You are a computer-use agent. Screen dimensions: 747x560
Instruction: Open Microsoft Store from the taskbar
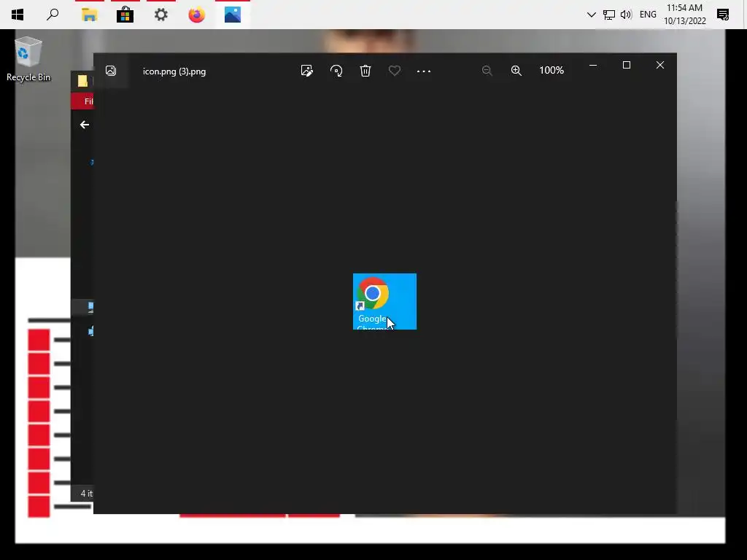click(x=125, y=15)
